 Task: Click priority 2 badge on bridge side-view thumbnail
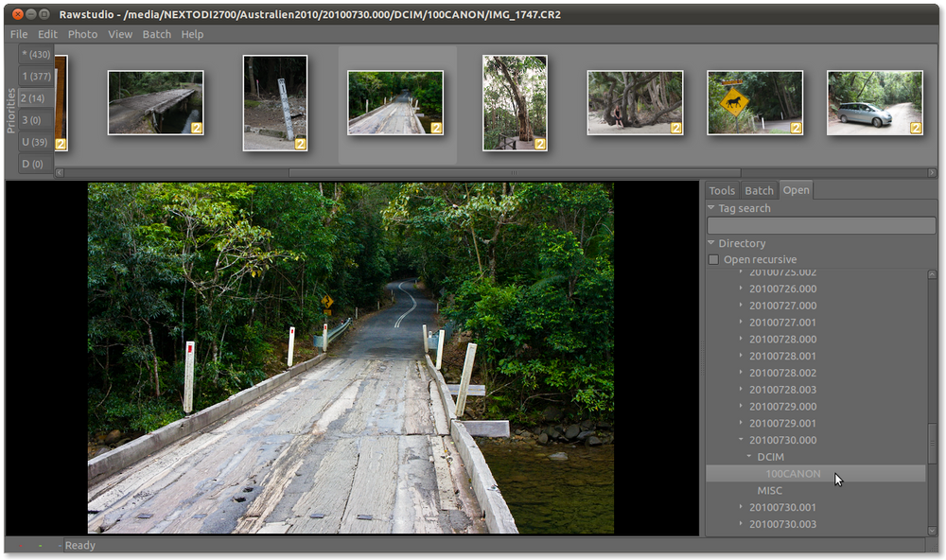196,128
